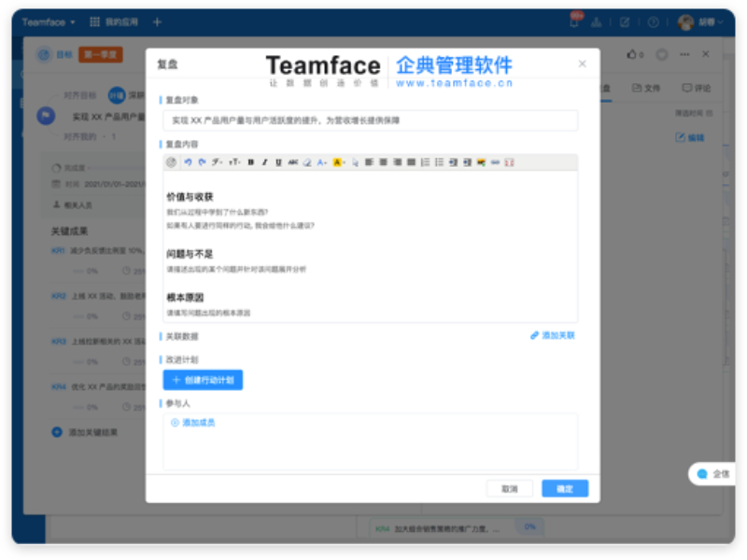Open the font color swatch in the toolbar
This screenshot has height=560, width=747.
[319, 161]
